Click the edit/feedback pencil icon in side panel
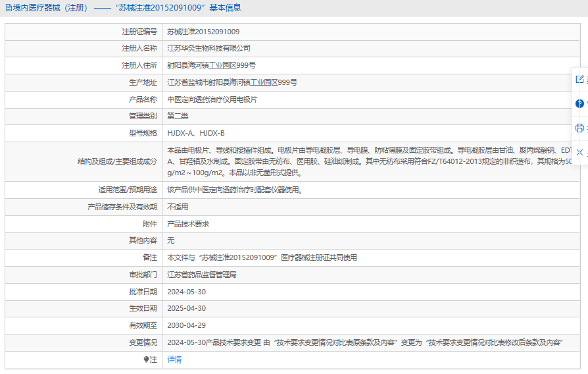The width and height of the screenshot is (588, 374). pyautogui.click(x=579, y=79)
